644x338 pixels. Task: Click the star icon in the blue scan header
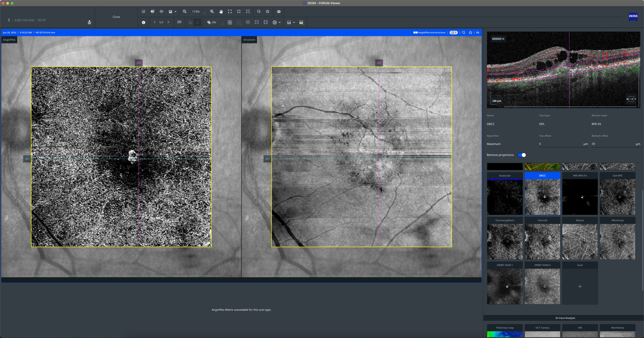[x=470, y=32]
